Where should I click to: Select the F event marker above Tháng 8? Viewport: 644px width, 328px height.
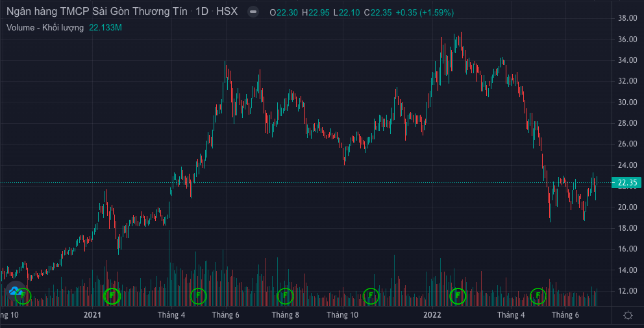pyautogui.click(x=285, y=296)
